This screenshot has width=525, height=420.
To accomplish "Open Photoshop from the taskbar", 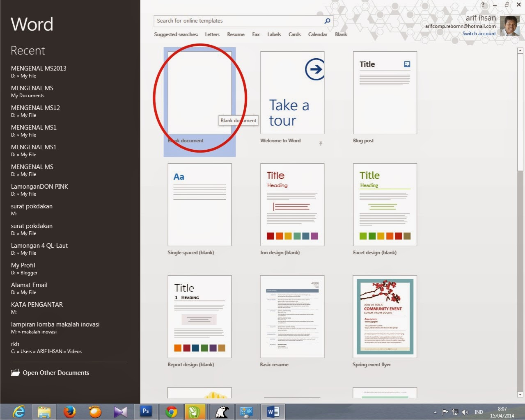I will tap(146, 411).
